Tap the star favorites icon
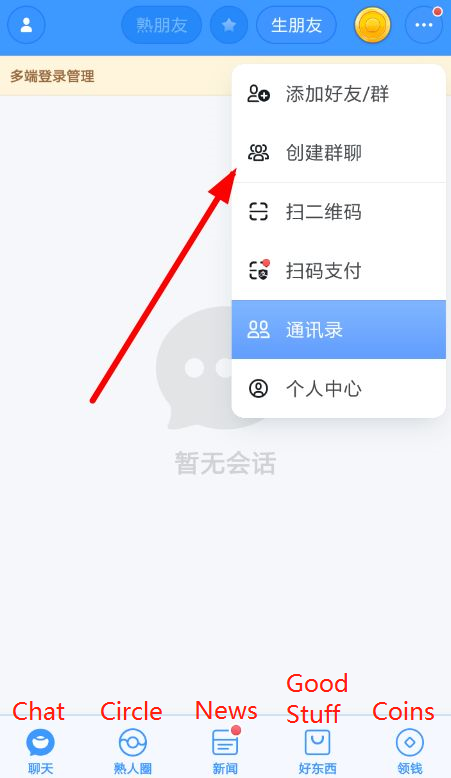This screenshot has width=451, height=778. point(229,25)
